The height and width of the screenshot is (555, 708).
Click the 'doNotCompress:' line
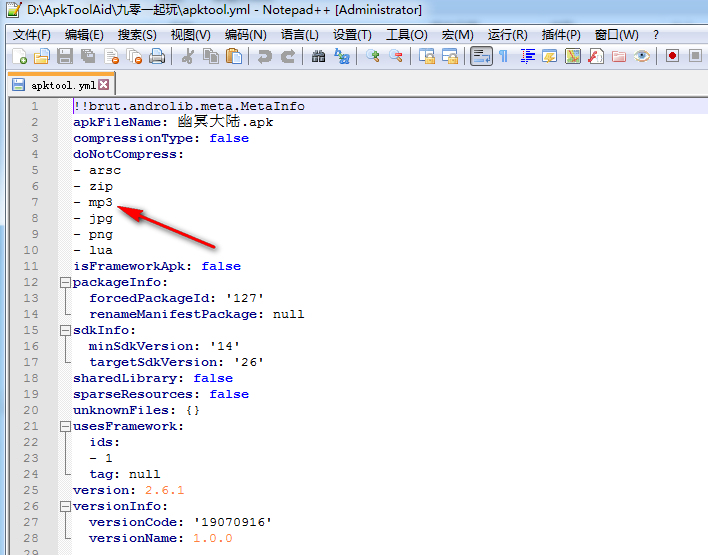(128, 154)
